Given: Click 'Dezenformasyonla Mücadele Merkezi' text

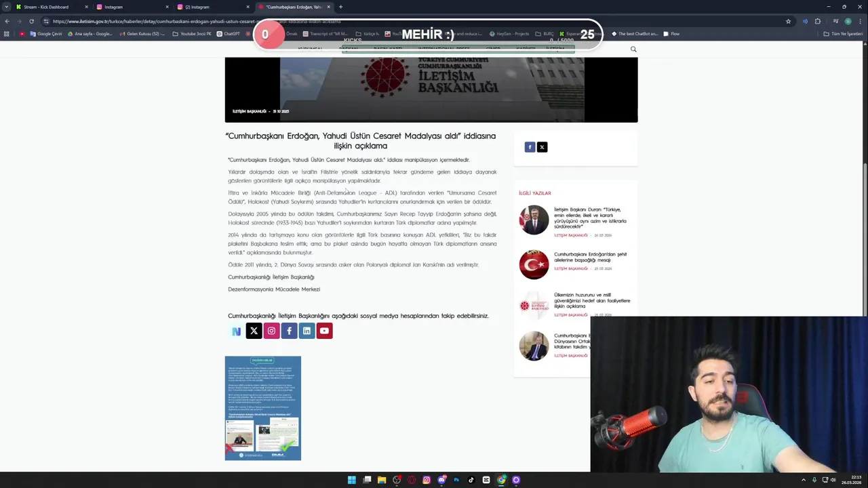Looking at the screenshot, I should coord(274,289).
